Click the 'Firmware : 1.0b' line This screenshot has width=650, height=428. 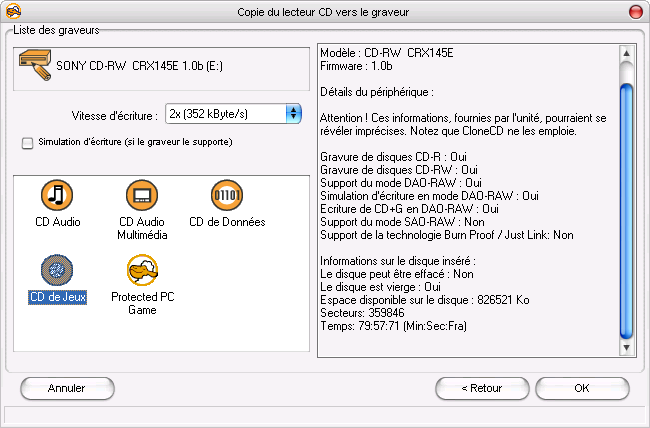point(356,66)
